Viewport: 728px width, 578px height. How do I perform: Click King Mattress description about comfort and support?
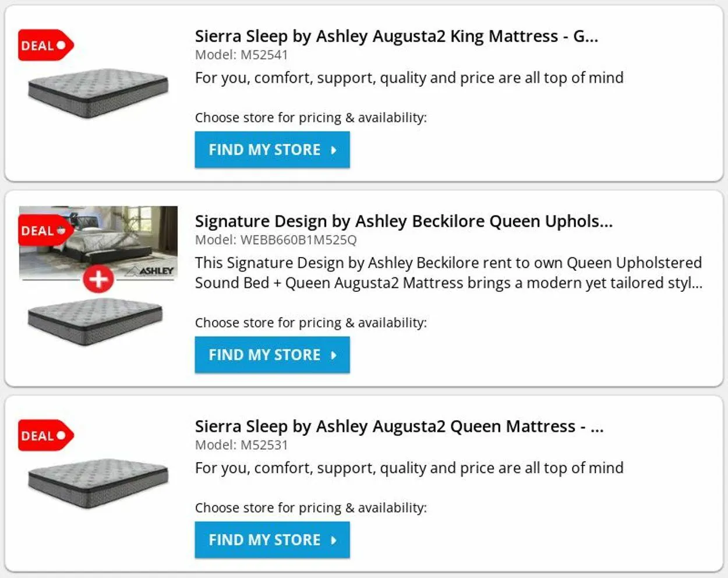click(409, 78)
